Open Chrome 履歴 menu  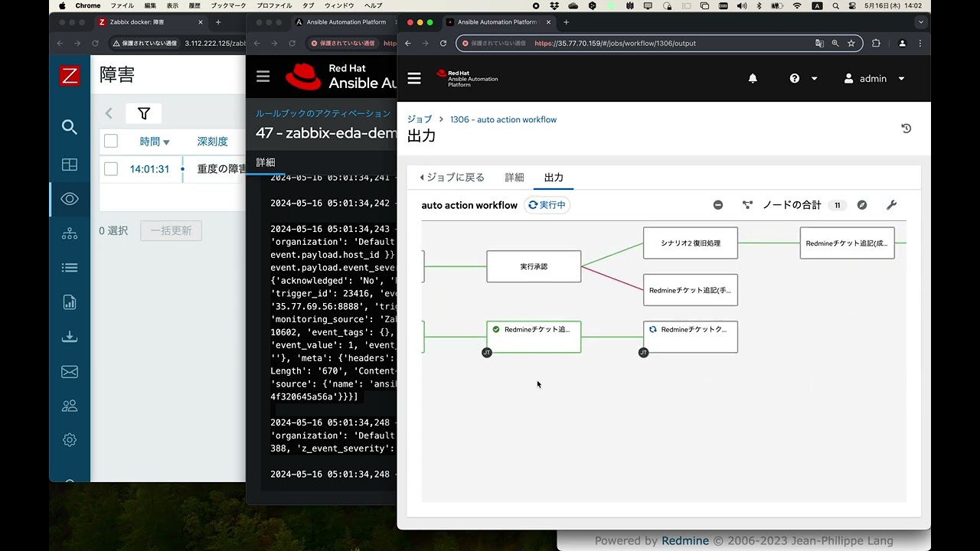(x=194, y=5)
